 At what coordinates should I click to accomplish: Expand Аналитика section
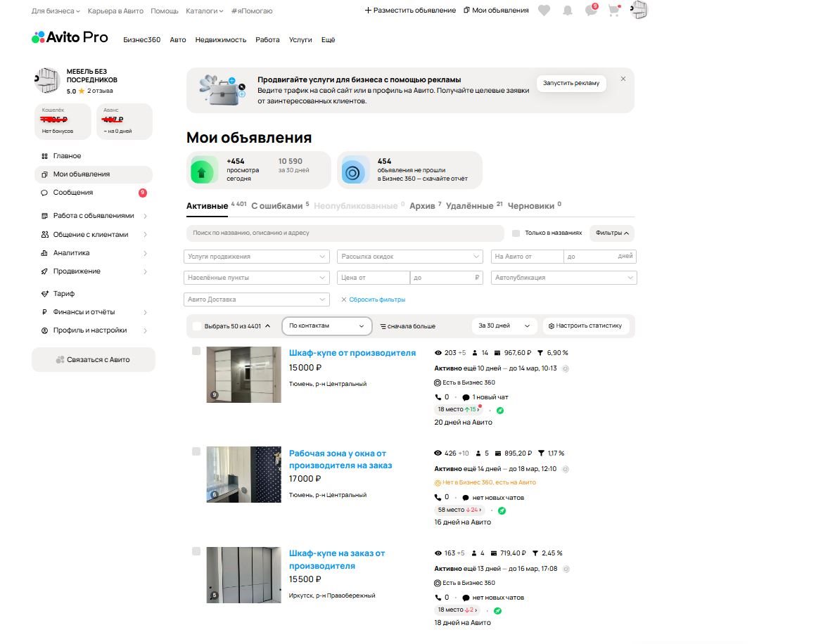(x=92, y=253)
